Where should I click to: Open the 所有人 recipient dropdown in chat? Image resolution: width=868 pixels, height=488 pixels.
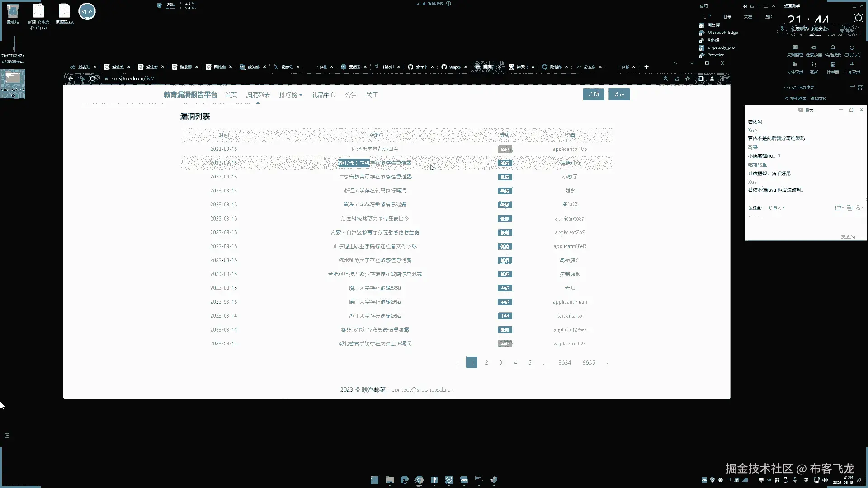777,208
